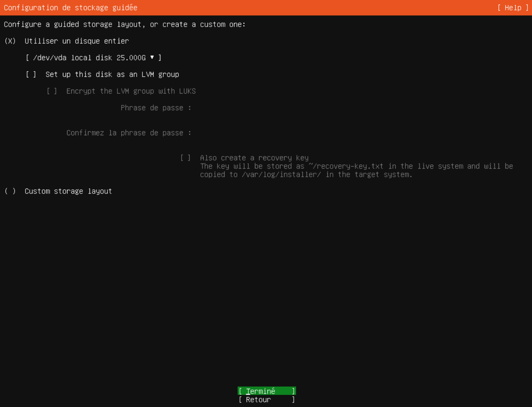Viewport: 532px width, 407px height.
Task: Click the 'Also create a recovery key' label
Action: tap(254, 158)
